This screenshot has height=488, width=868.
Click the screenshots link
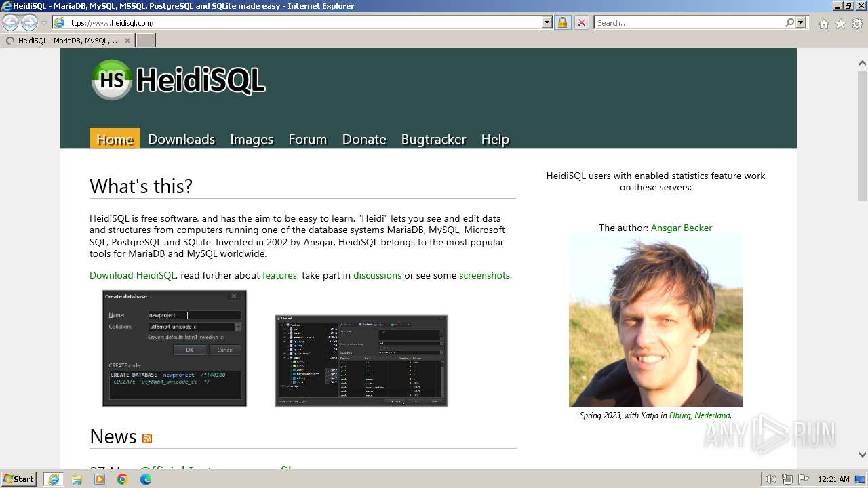[x=484, y=275]
